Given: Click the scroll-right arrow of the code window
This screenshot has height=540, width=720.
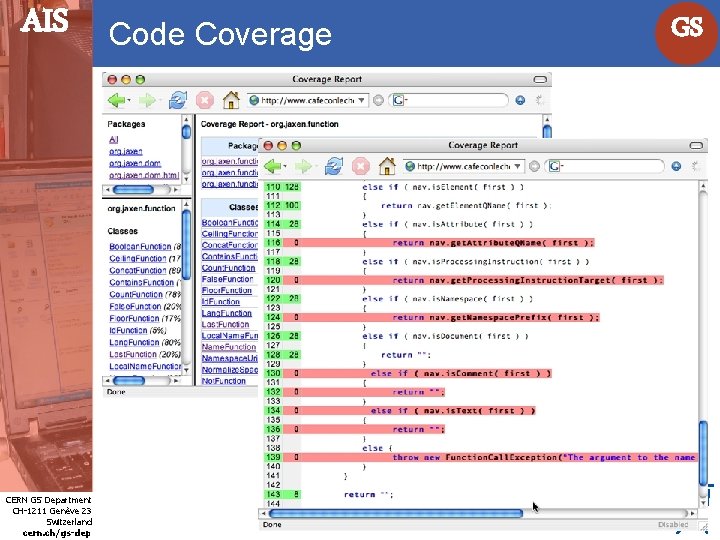Looking at the screenshot, I should pos(692,513).
